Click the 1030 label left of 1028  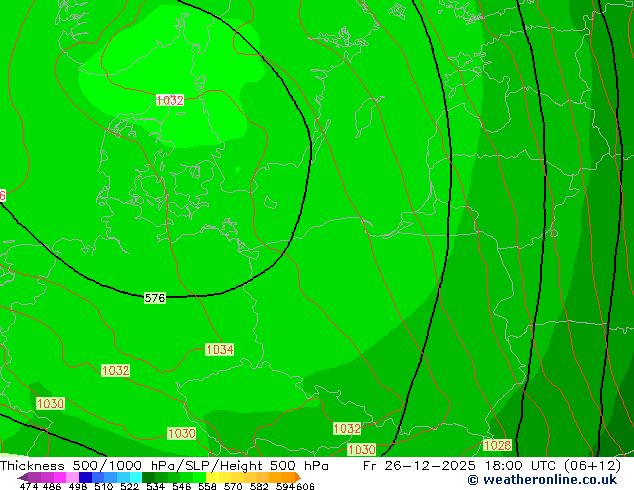pos(361,449)
